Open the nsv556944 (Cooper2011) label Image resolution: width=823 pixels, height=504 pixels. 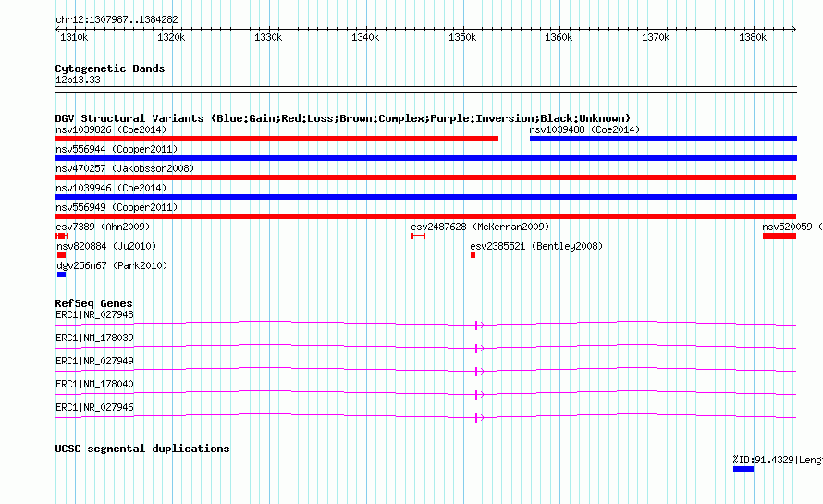pyautogui.click(x=117, y=149)
